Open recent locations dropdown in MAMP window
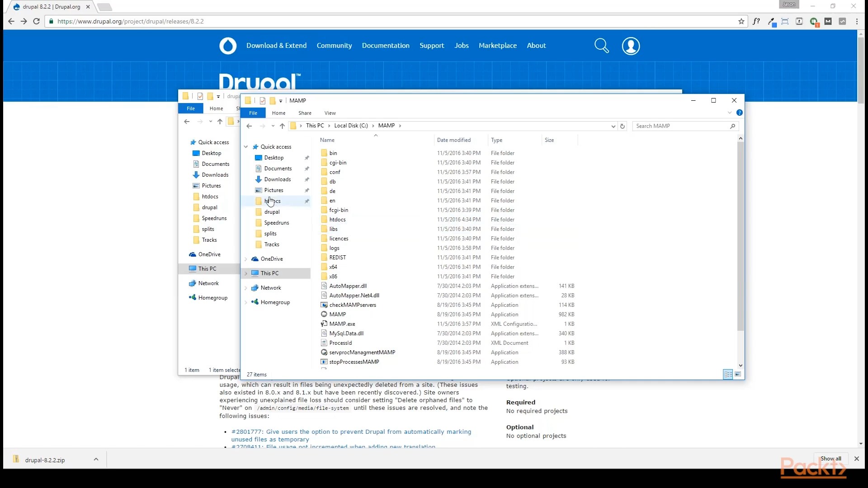 273,126
